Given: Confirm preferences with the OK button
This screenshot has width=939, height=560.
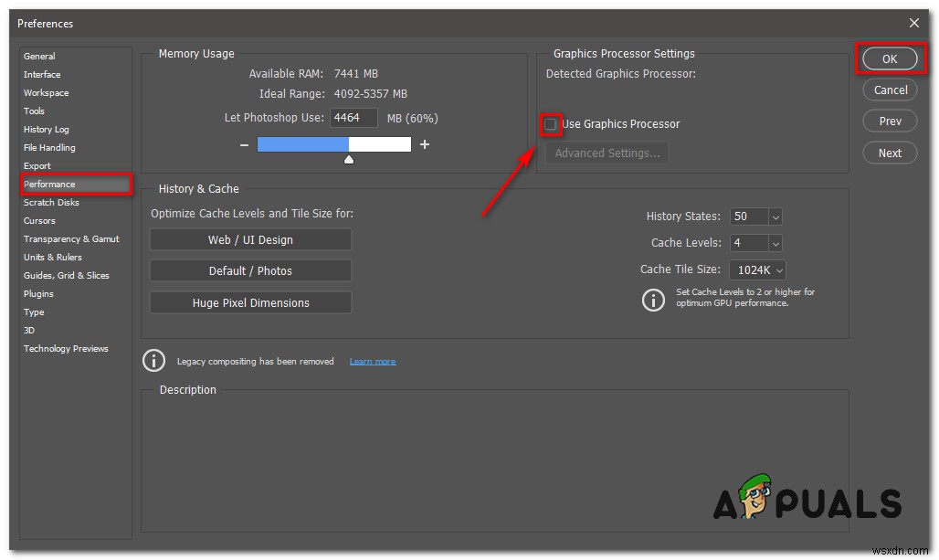Looking at the screenshot, I should (889, 58).
